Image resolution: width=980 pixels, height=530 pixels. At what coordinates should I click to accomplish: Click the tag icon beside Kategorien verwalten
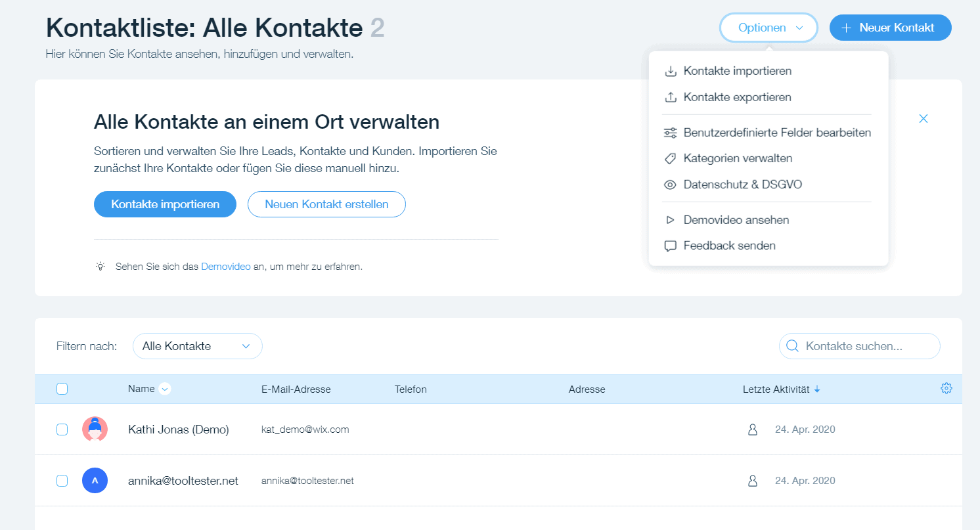671,158
